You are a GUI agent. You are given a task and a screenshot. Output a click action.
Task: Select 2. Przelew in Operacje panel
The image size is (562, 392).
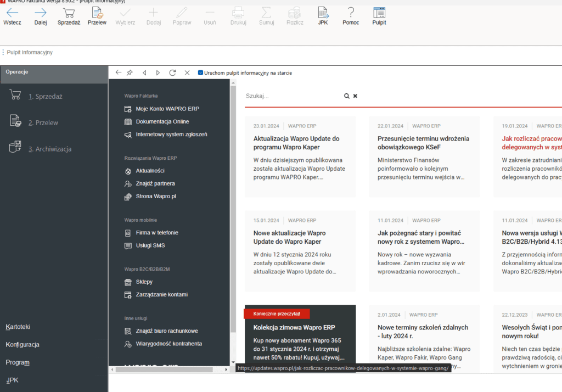54,122
